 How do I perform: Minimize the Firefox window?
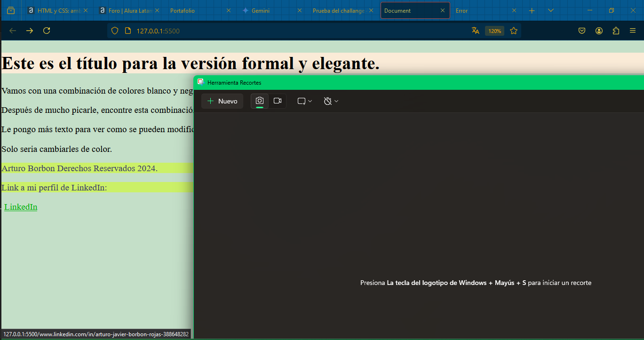[x=590, y=10]
